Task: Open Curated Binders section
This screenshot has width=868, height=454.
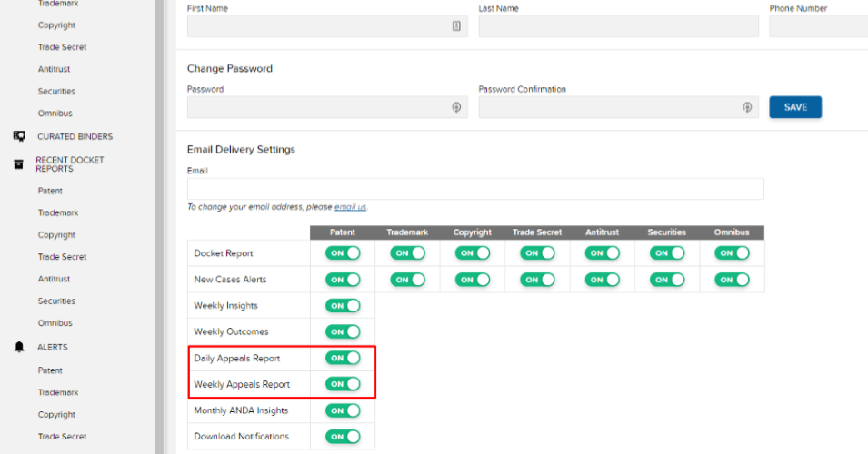Action: click(75, 136)
